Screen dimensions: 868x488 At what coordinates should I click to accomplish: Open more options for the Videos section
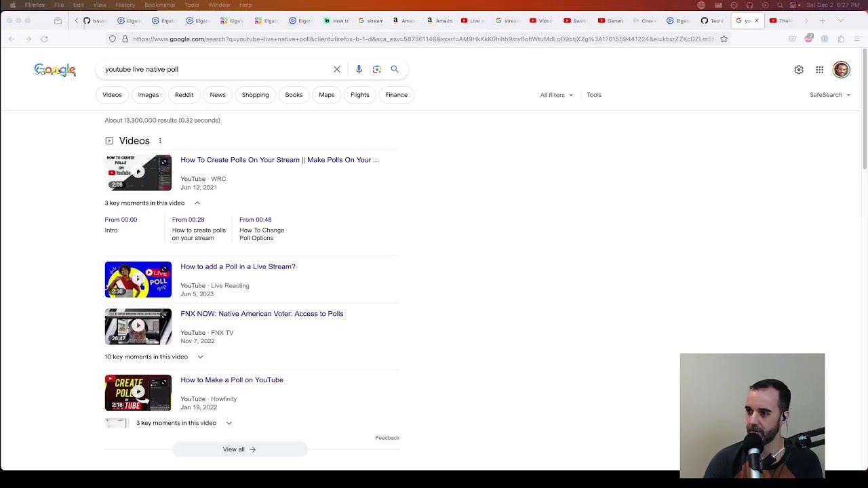pyautogui.click(x=160, y=141)
